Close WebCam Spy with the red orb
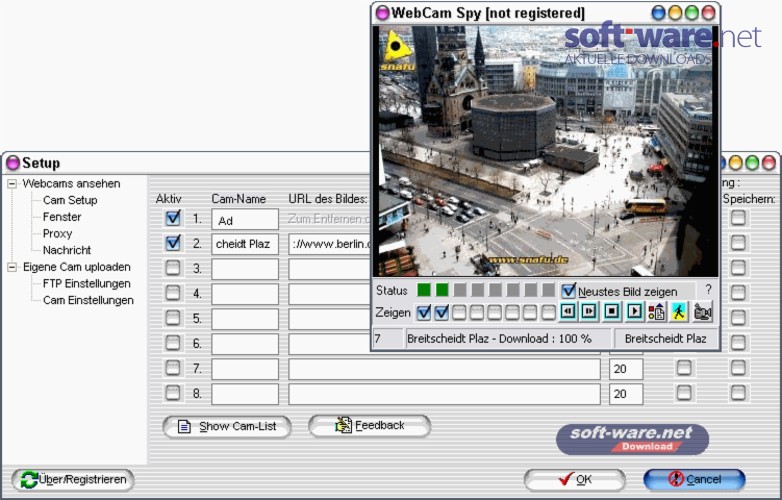The width and height of the screenshot is (782, 500). [708, 13]
